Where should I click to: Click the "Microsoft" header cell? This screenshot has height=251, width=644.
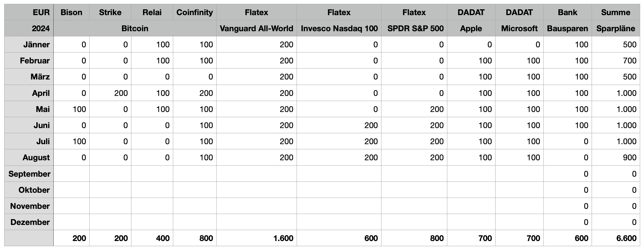[x=519, y=29]
